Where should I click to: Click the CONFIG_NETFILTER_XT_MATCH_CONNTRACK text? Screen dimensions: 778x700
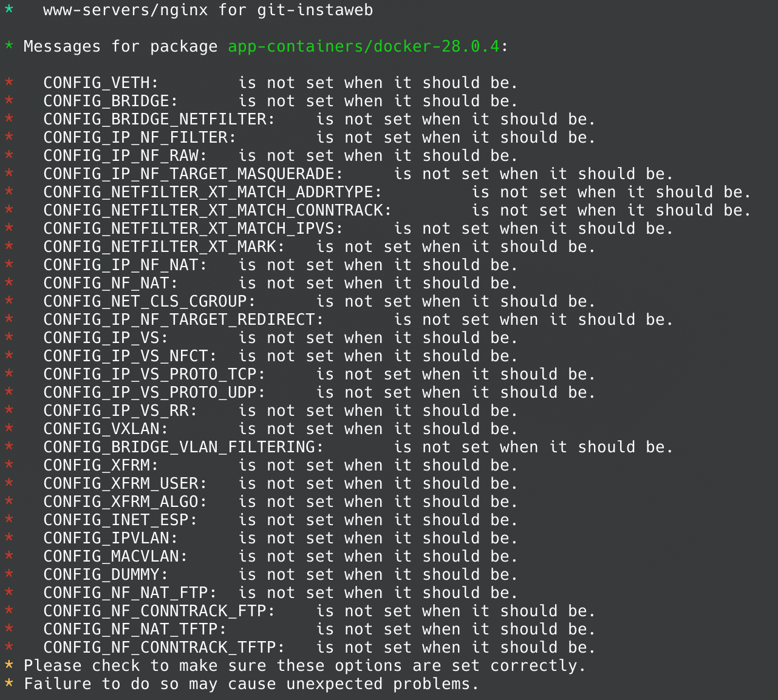[x=217, y=211]
